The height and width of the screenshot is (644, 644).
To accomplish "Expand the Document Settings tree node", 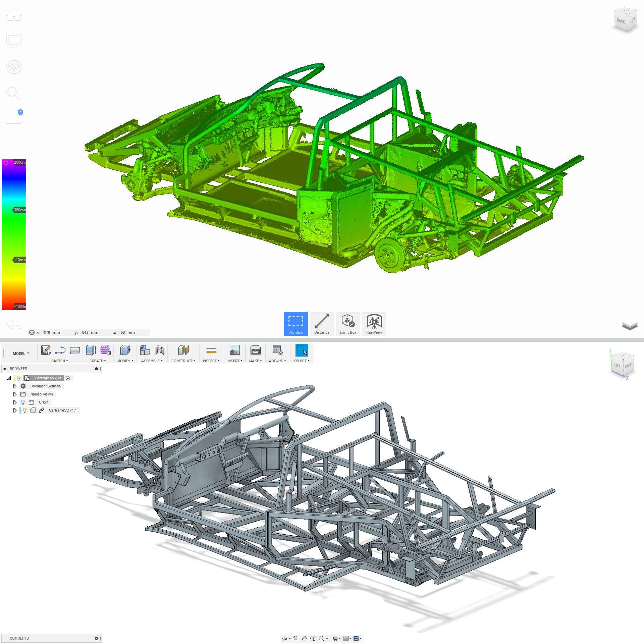I will pyautogui.click(x=15, y=386).
